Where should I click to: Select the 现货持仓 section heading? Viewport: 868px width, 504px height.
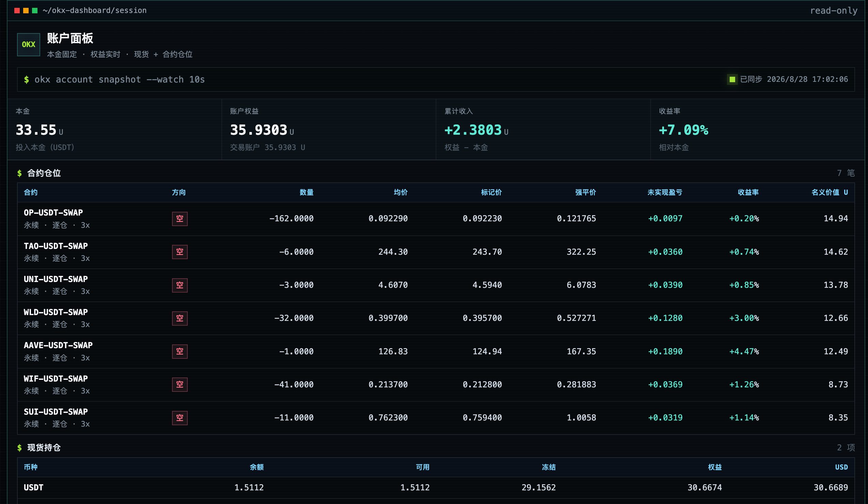coord(44,448)
